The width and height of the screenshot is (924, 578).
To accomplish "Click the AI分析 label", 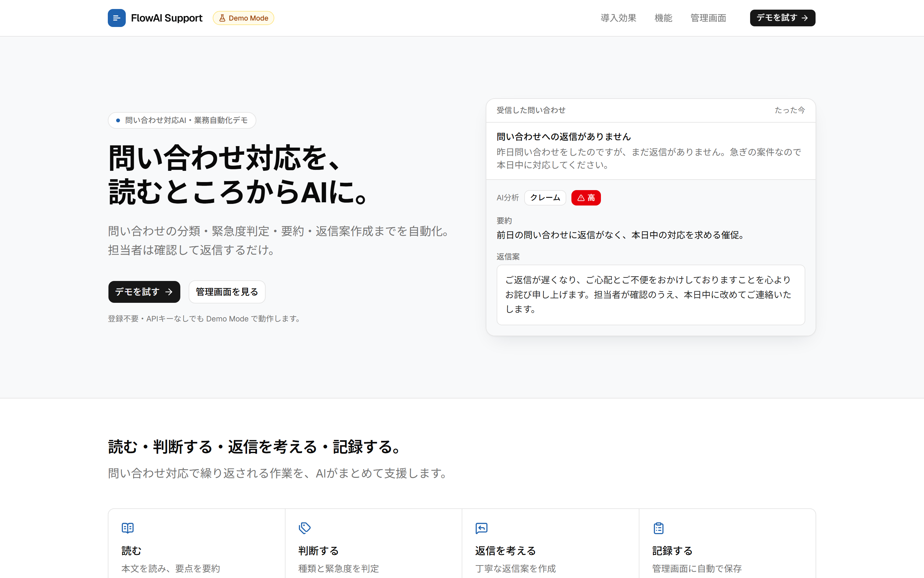I will pyautogui.click(x=508, y=197).
